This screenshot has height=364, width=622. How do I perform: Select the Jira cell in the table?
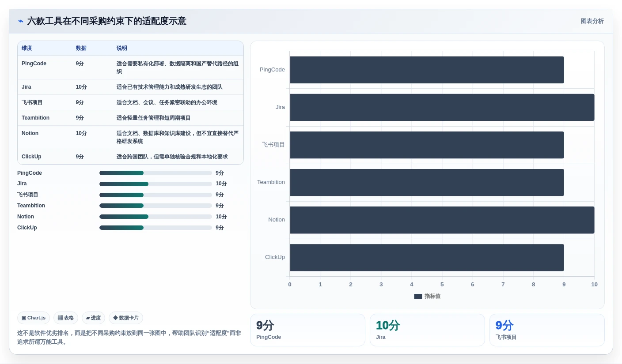tap(27, 87)
